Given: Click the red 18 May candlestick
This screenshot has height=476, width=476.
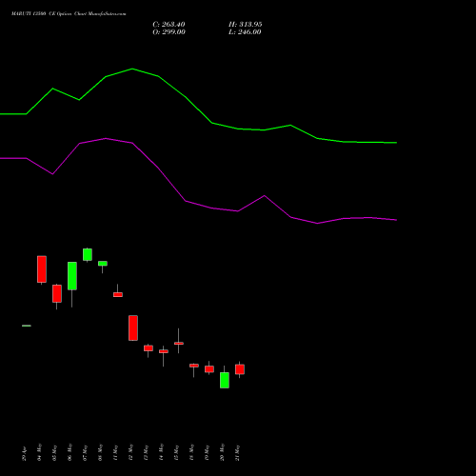Looking at the screenshot, I should pyautogui.click(x=194, y=366).
